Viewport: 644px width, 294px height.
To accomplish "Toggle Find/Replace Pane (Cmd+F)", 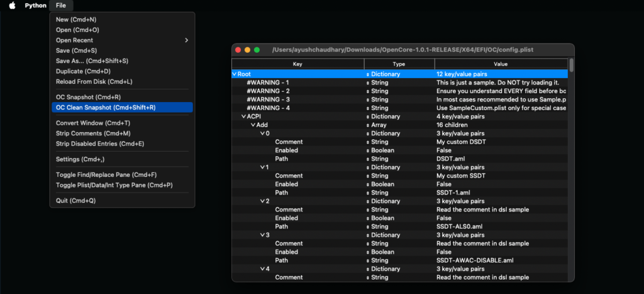I will pos(122,175).
